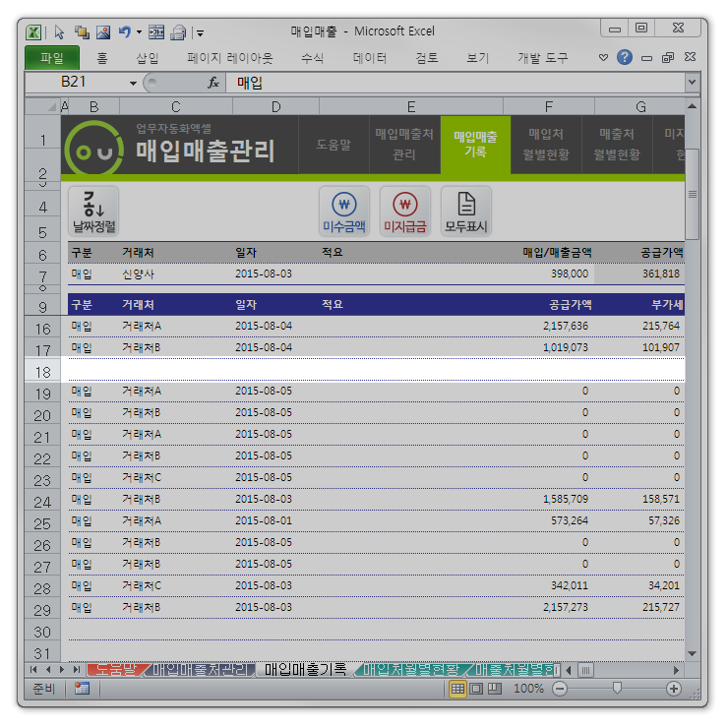This screenshot has width=728, height=728.
Task: Open 매출처 월별현황 header navigation button
Action: (617, 145)
